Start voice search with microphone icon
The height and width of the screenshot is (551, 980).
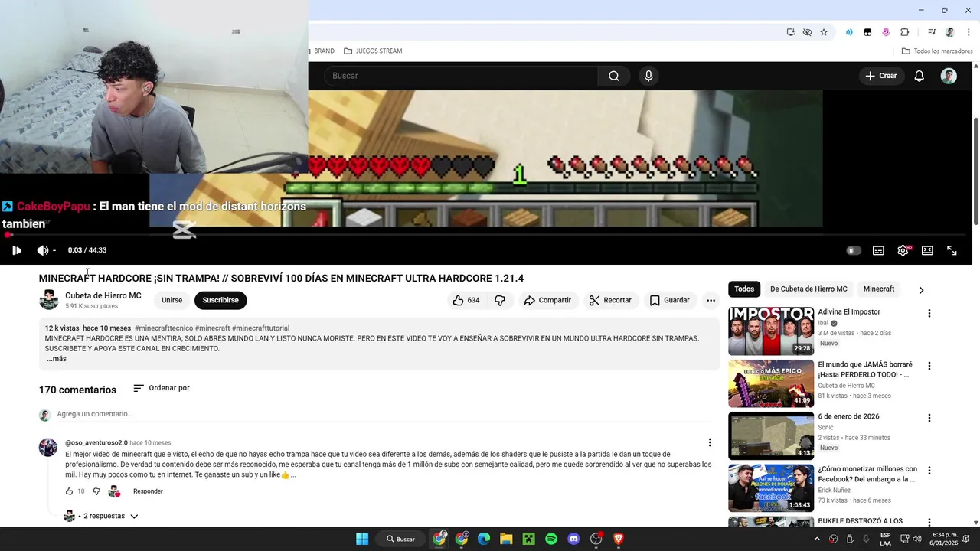coord(648,76)
